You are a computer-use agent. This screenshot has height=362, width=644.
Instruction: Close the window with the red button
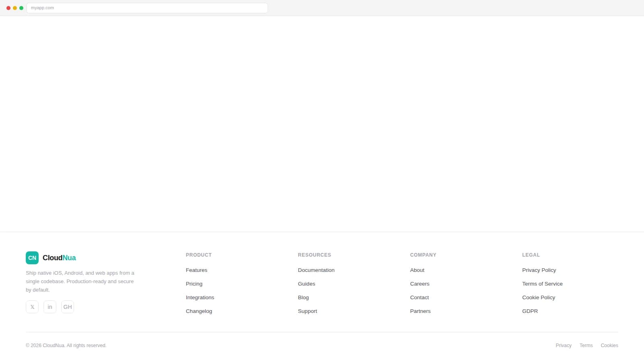pyautogui.click(x=8, y=8)
